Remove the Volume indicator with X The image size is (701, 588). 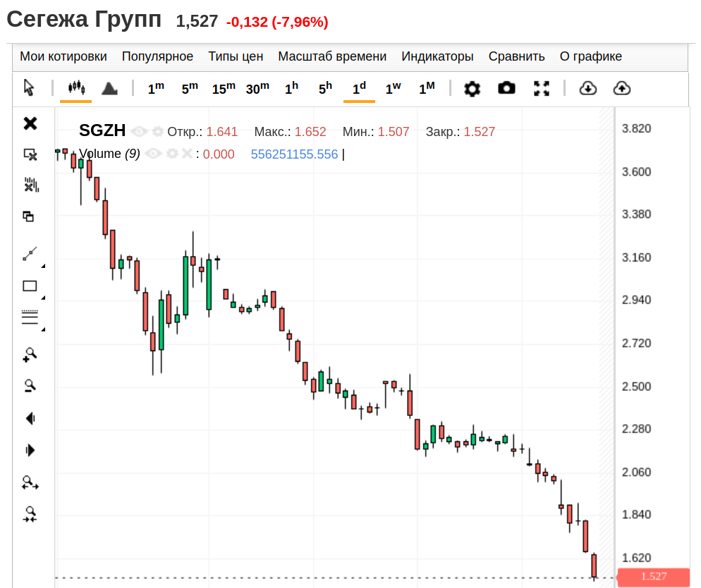tap(187, 154)
